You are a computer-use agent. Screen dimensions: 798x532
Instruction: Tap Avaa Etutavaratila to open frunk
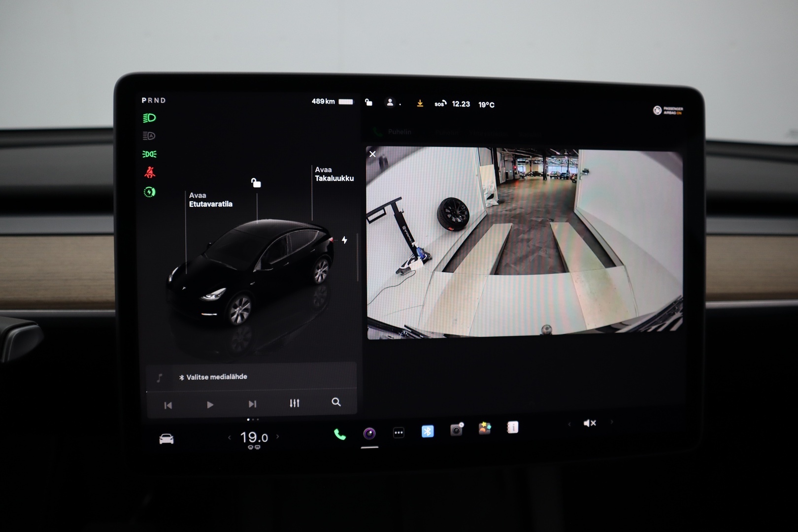pos(211,199)
